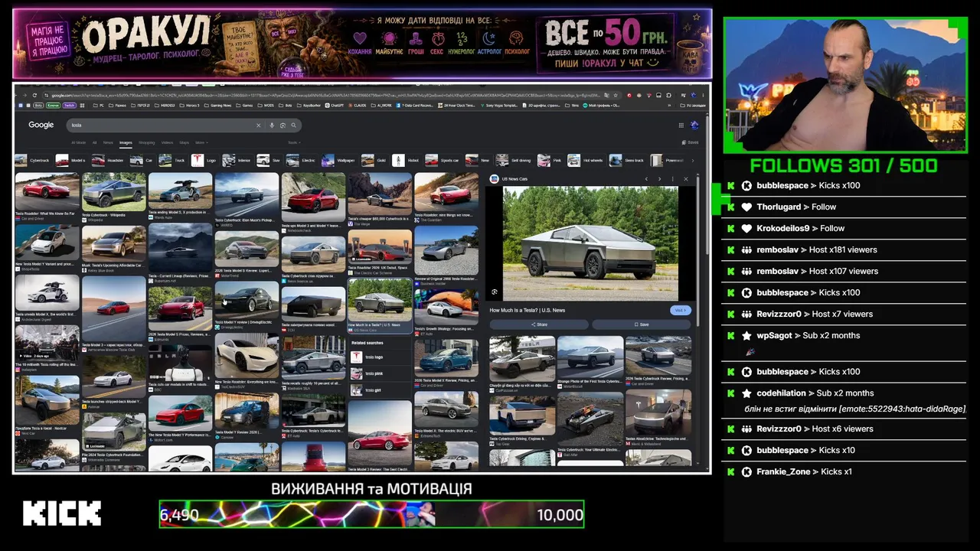Click the Save button in the preview

(642, 324)
